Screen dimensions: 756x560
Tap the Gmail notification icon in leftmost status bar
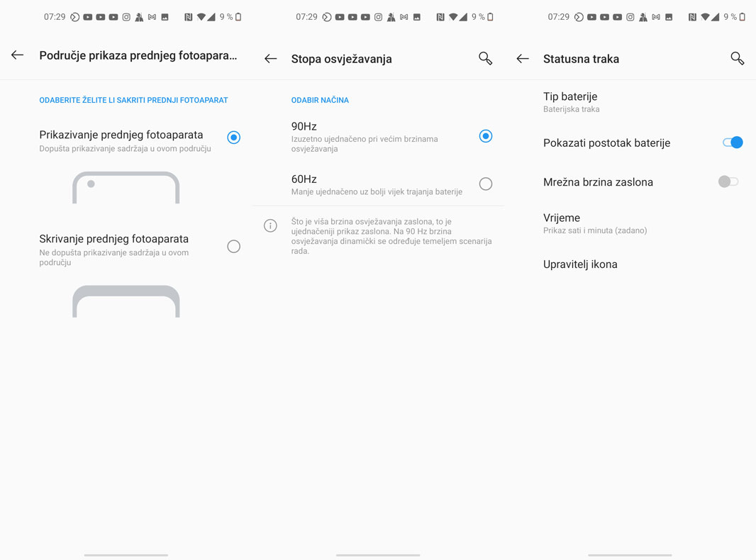152,17
